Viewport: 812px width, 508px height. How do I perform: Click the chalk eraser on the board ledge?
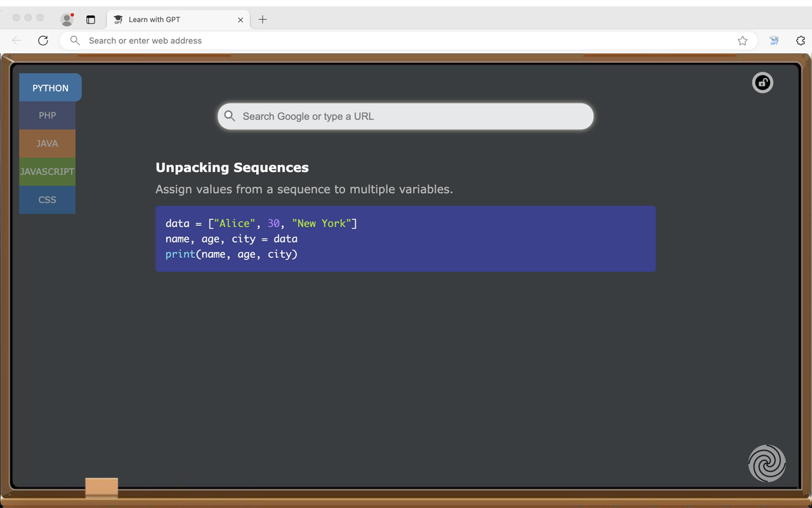[101, 487]
